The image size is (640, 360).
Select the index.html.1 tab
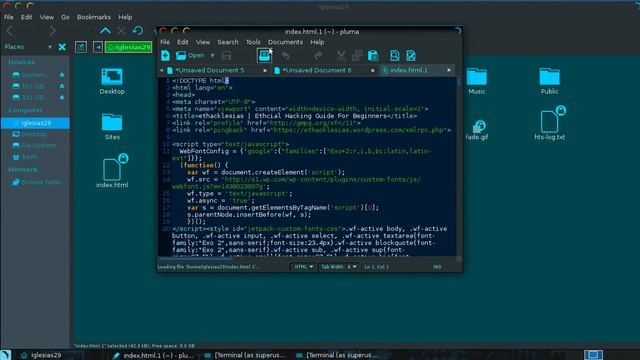point(409,70)
